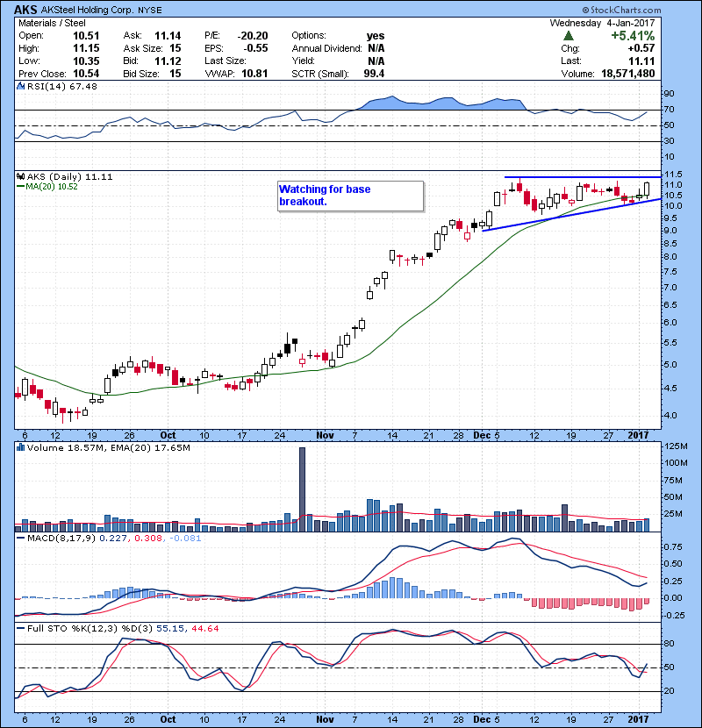The image size is (702, 728).
Task: Click the 80 level on stochastic axis
Action: tap(669, 644)
